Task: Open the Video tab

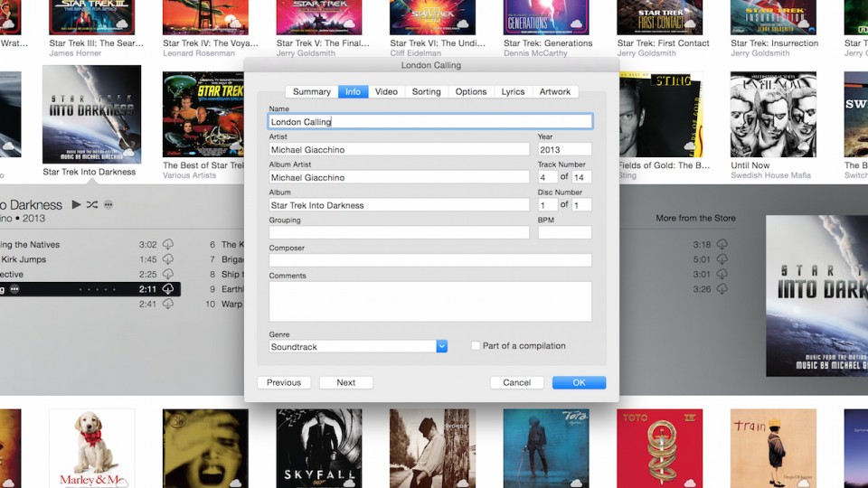Action: coord(386,92)
